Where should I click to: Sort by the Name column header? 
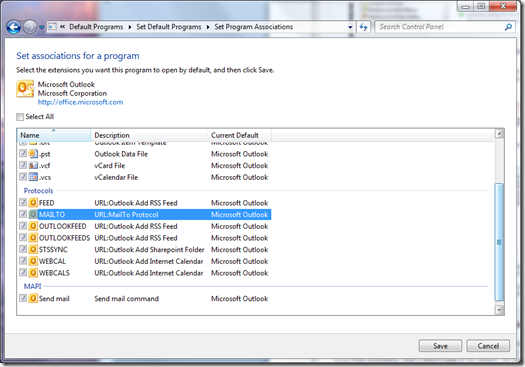pyautogui.click(x=54, y=135)
